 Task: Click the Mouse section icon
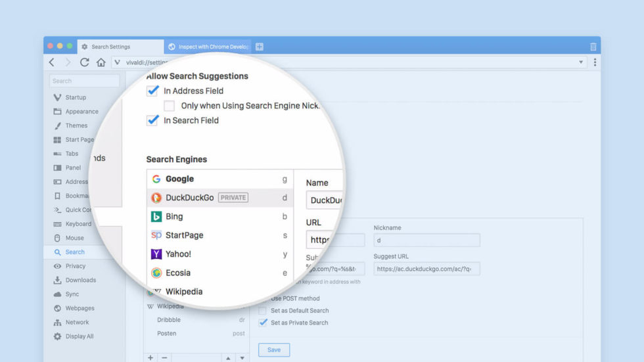(57, 238)
